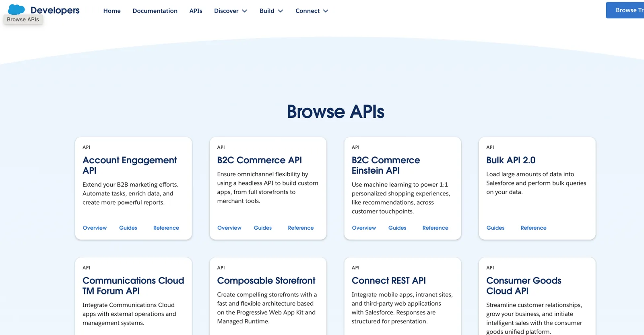Open Overview for Account Engagement API
Screen dimensions: 644x335
95,228
